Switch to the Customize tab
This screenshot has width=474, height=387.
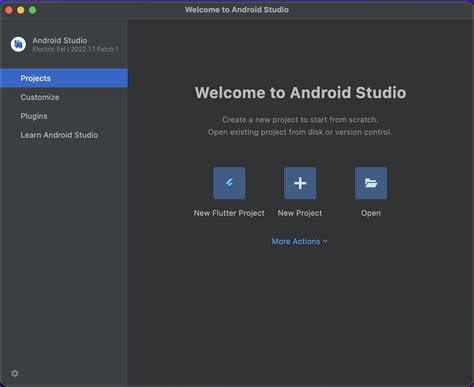point(64,97)
